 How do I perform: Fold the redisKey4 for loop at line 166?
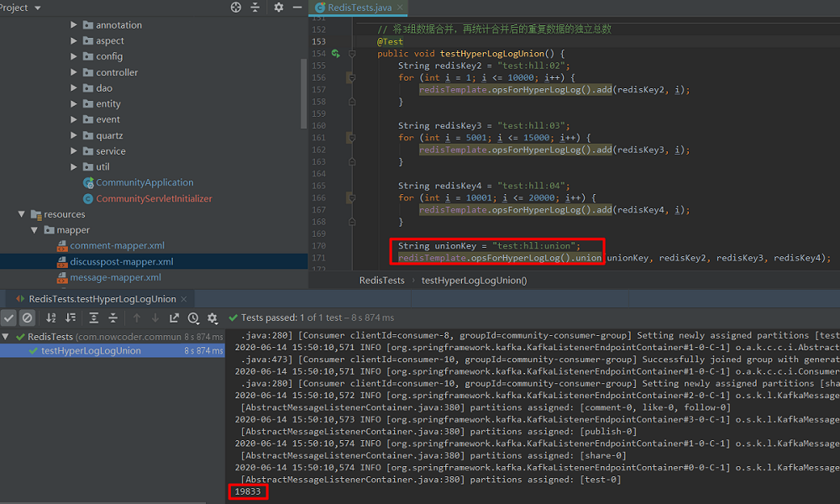352,197
